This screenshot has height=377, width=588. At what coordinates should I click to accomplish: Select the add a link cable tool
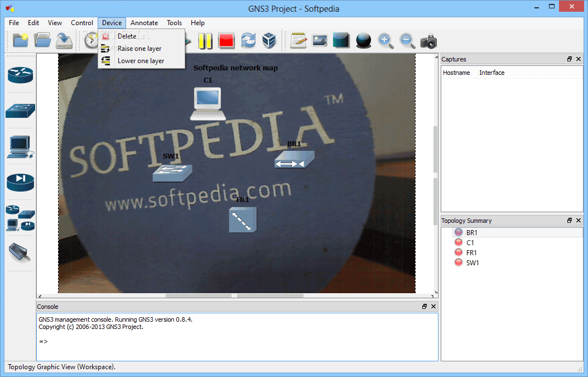tap(20, 252)
